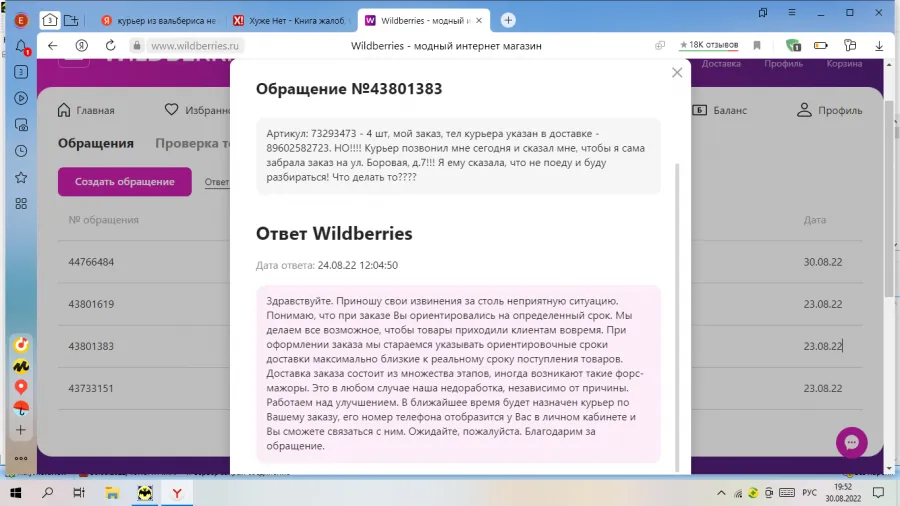Open appeal row 44766484
Viewport: 900px width, 506px height.
[x=91, y=262]
